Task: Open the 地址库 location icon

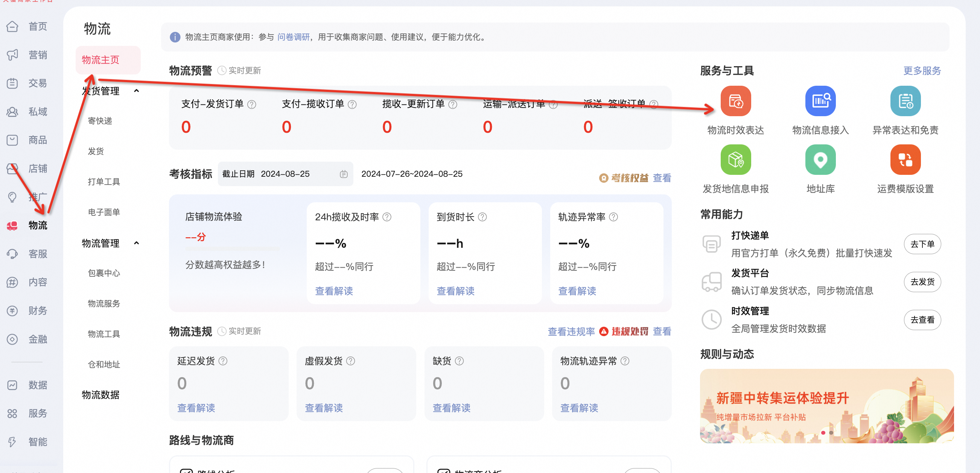Action: click(x=820, y=159)
